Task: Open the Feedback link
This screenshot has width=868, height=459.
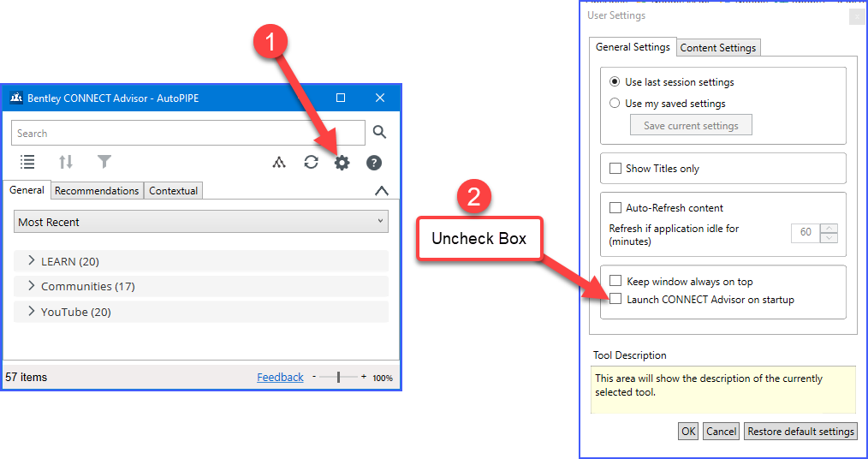Action: point(280,377)
